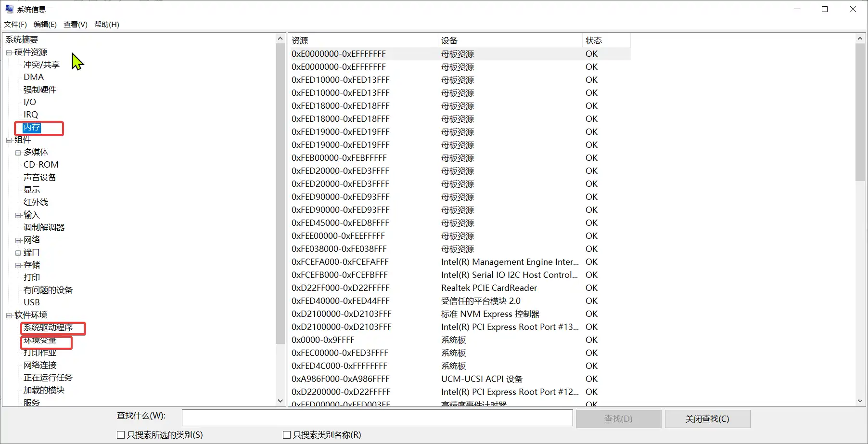Select 系统驱动程序 in the tree
The width and height of the screenshot is (868, 444).
(48, 328)
